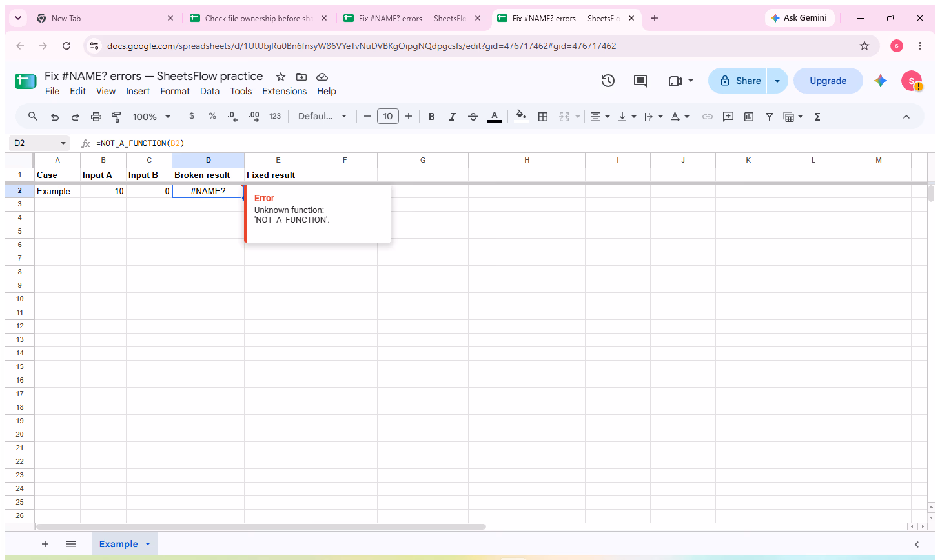This screenshot has width=940, height=560.
Task: Redo the last action
Action: [x=76, y=117]
